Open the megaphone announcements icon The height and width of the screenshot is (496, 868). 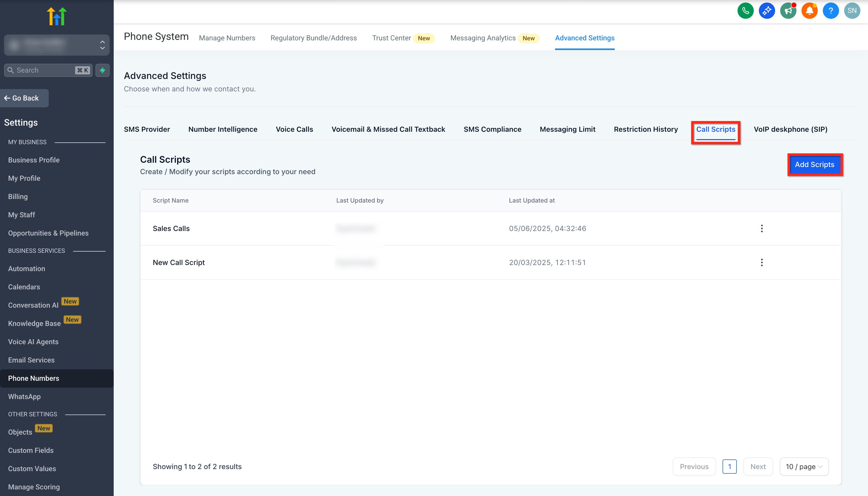(x=788, y=11)
